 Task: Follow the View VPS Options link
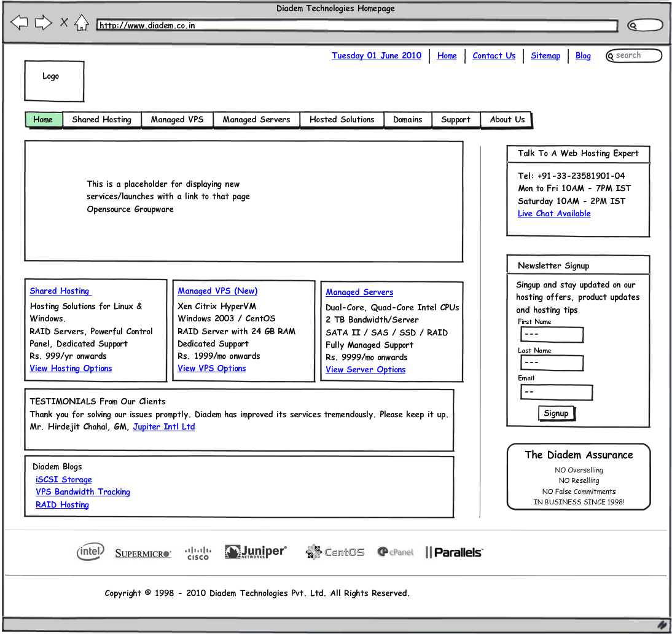pos(212,369)
